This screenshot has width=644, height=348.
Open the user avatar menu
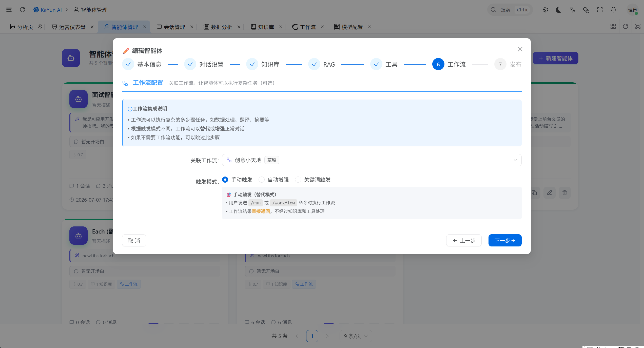click(632, 10)
